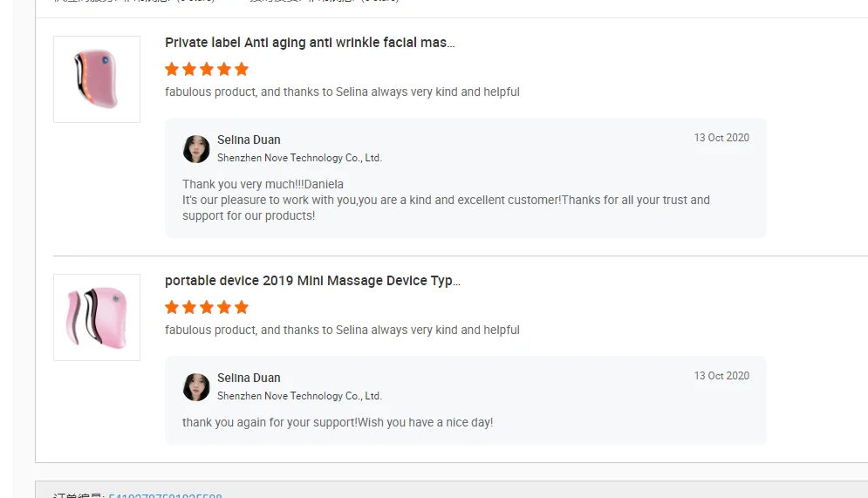This screenshot has width=868, height=498.
Task: Open Shenzhen Nove Technology link in the first reply
Action: 299,158
